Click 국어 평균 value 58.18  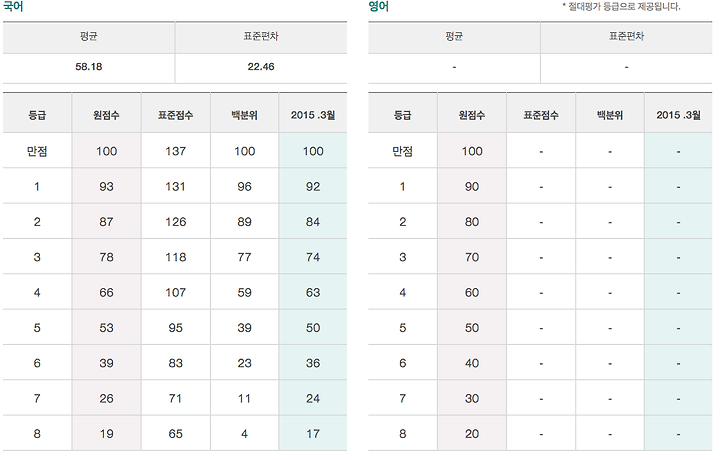[89, 67]
